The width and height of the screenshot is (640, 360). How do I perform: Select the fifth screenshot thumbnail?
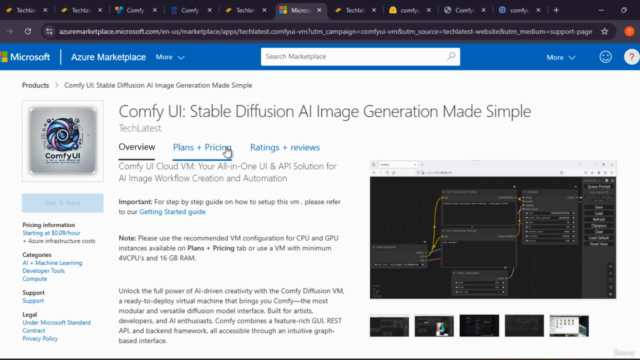(569, 326)
